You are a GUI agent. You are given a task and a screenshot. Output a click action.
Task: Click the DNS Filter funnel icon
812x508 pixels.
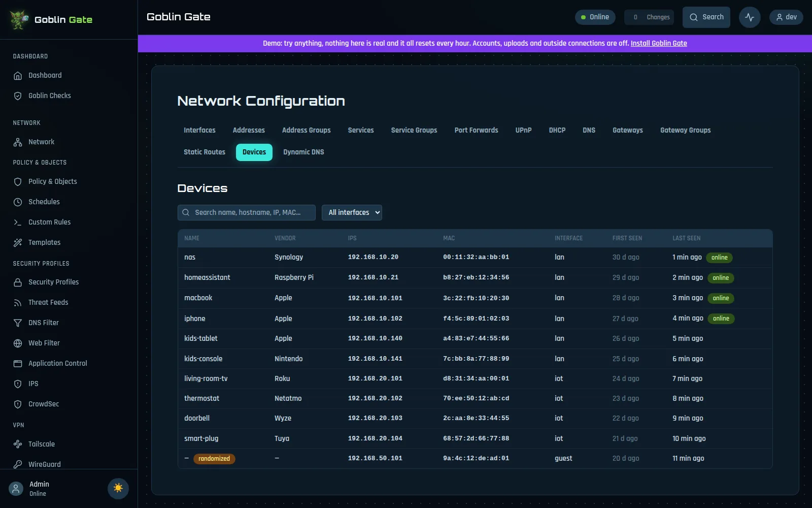(x=18, y=323)
